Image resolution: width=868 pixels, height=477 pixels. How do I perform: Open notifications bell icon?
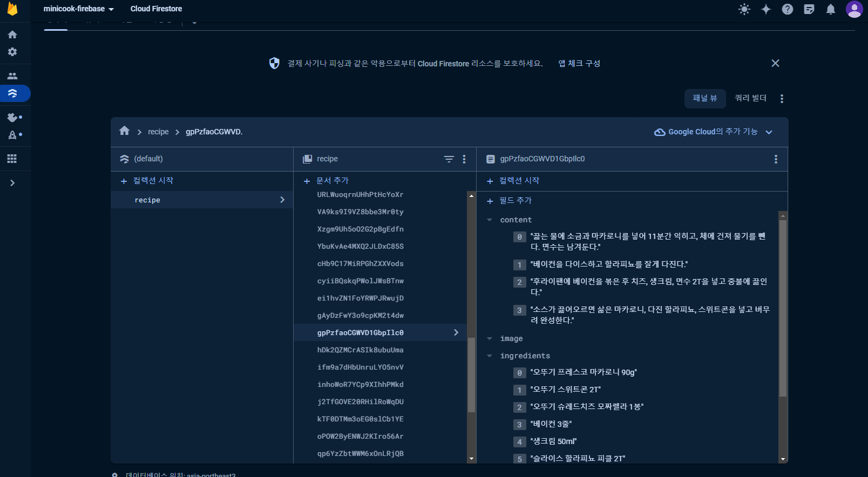[x=831, y=9]
